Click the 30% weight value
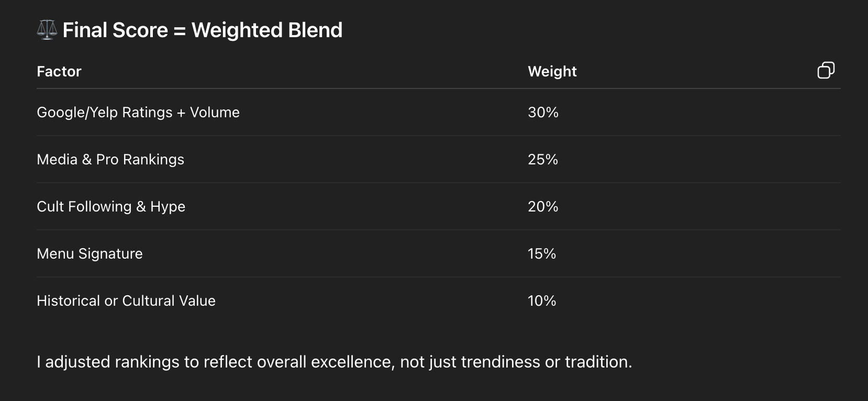 click(543, 113)
